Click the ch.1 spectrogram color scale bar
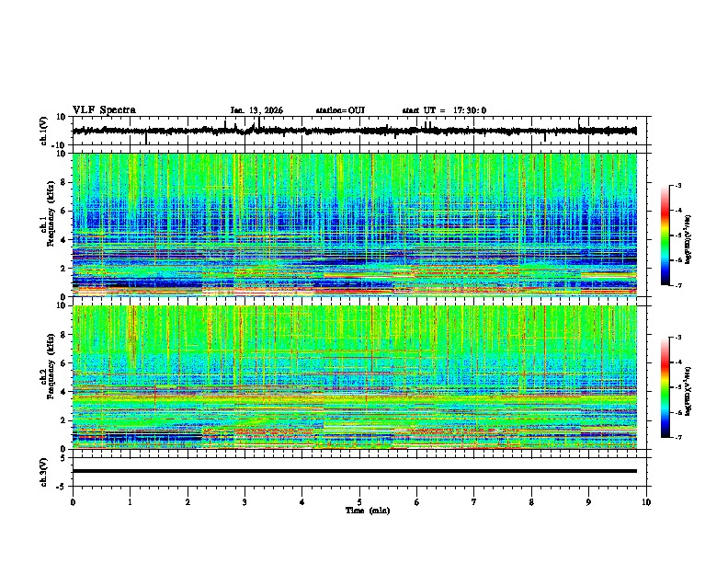The width and height of the screenshot is (728, 563). (665, 236)
